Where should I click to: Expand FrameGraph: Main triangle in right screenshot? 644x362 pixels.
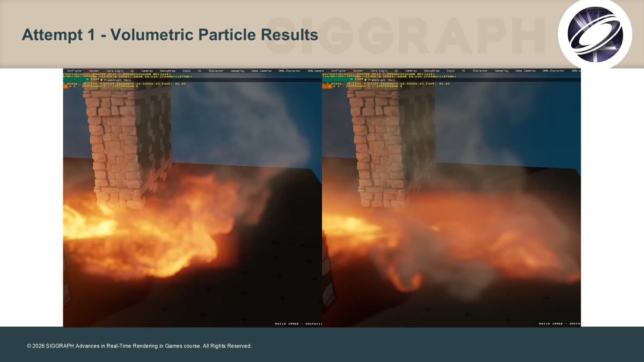click(366, 80)
